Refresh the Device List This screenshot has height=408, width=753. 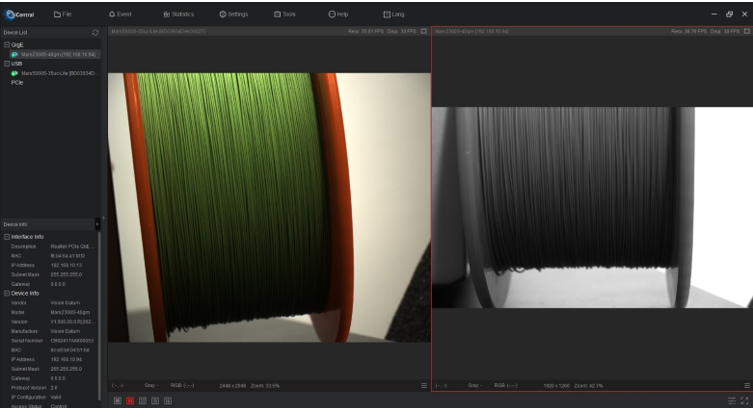(95, 32)
